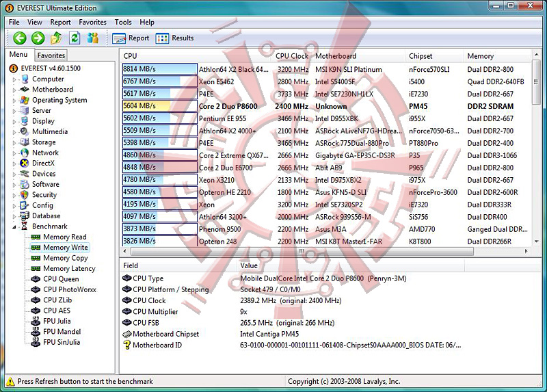Viewport: 547px width, 392px height.
Task: Expand the Storage tree node
Action: click(14, 143)
